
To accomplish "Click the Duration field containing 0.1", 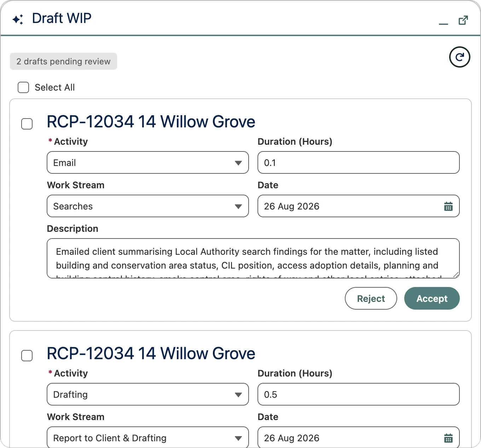I will [x=359, y=163].
